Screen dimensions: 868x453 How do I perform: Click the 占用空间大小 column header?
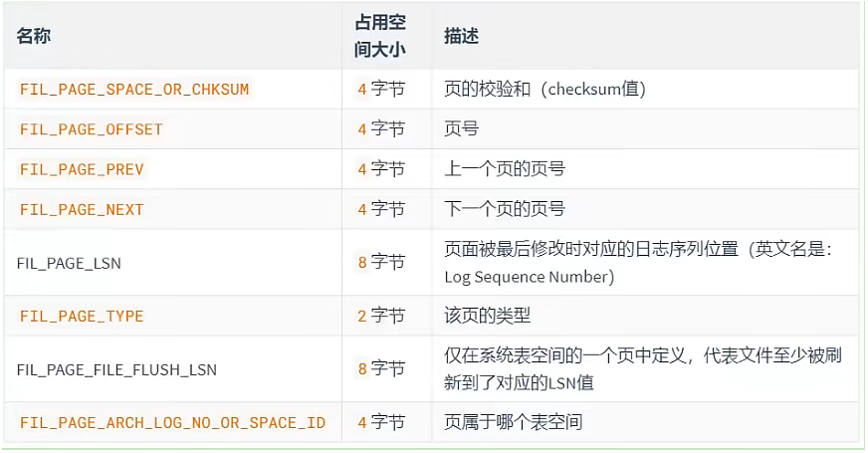[380, 36]
